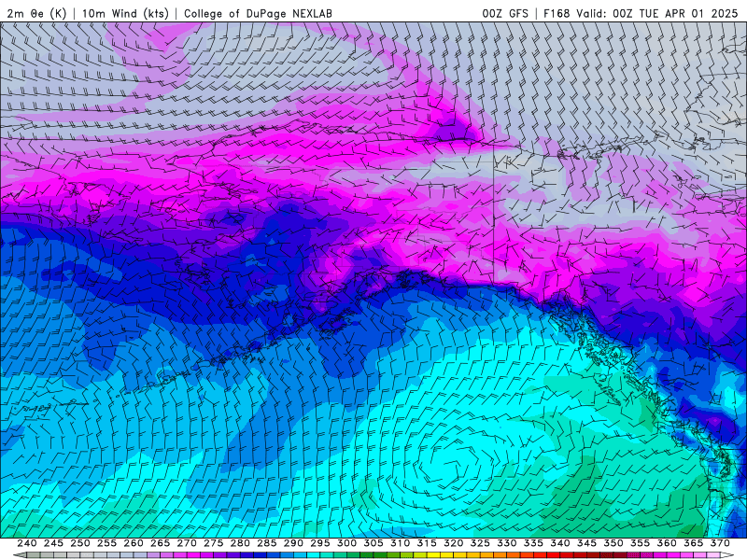The image size is (747, 560).
Task: Click the right arrow end of the color bar
Action: 727,555
